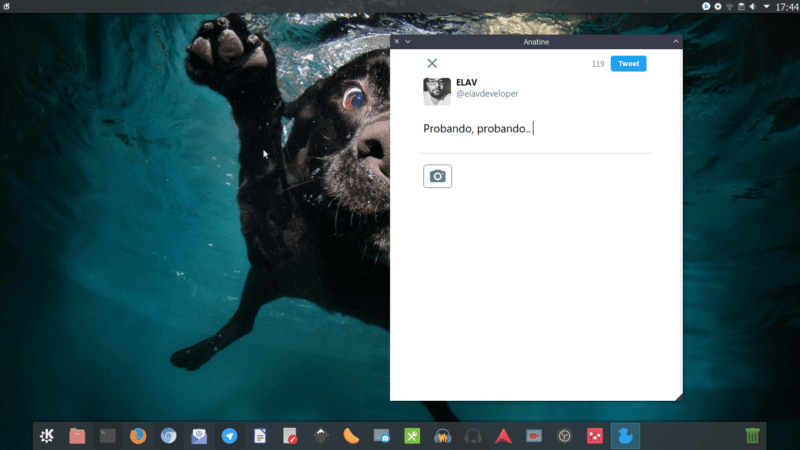Grab the resize handle at the Anatine window corner
Image resolution: width=800 pixels, height=450 pixels.
tap(679, 397)
